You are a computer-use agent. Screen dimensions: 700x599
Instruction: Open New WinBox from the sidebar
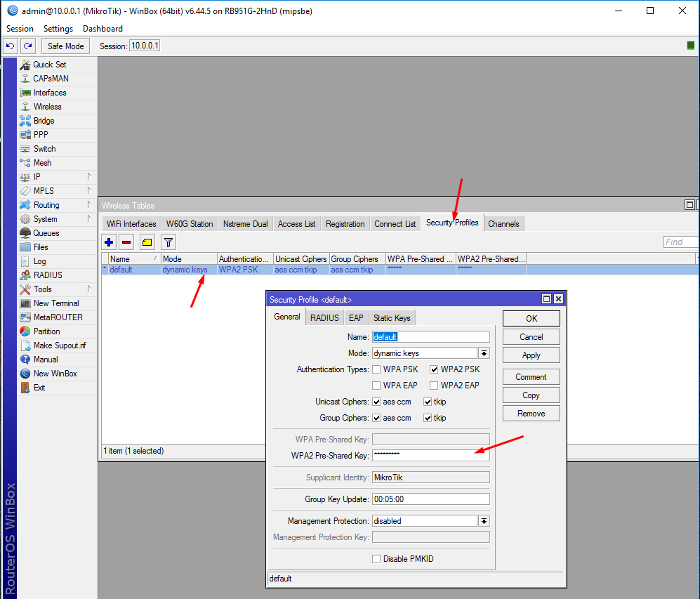pos(57,374)
